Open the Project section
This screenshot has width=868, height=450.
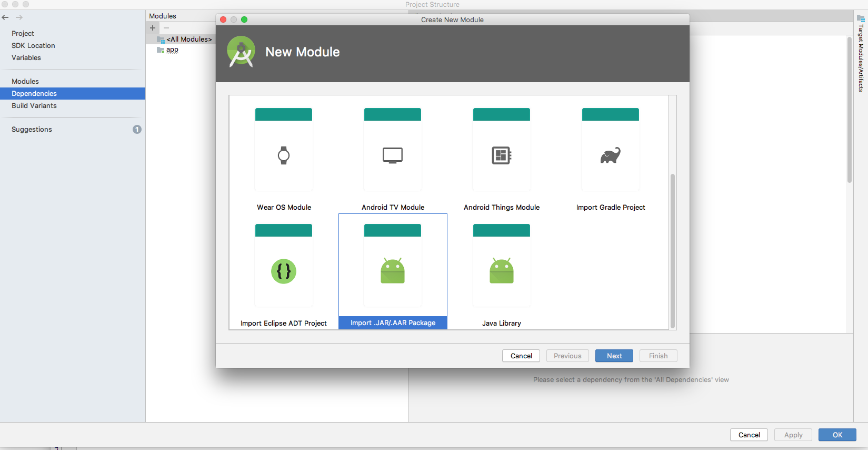23,33
